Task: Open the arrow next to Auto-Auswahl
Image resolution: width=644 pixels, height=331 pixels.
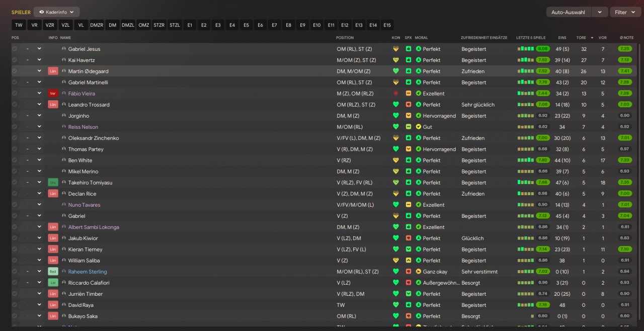Action: pyautogui.click(x=599, y=12)
